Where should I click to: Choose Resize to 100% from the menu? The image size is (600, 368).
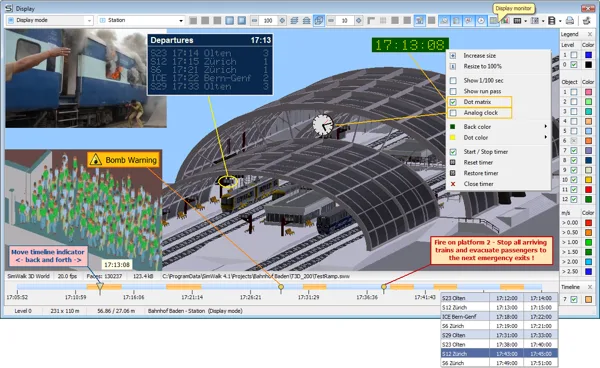(x=483, y=66)
